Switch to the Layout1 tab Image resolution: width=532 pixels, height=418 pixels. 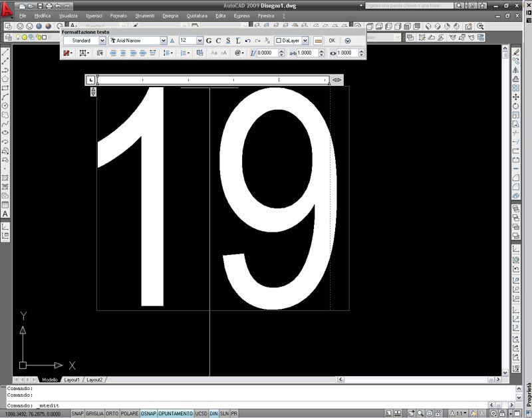point(71,379)
